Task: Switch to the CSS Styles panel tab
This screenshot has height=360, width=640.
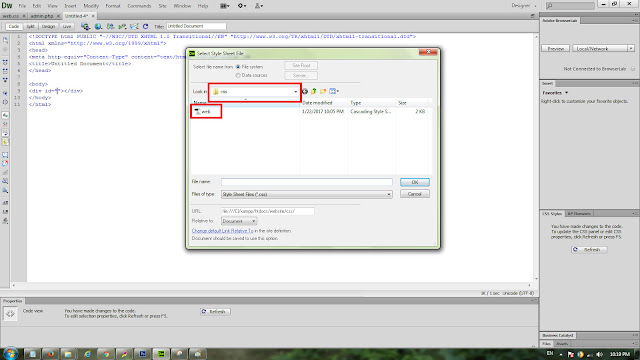Action: (552, 214)
